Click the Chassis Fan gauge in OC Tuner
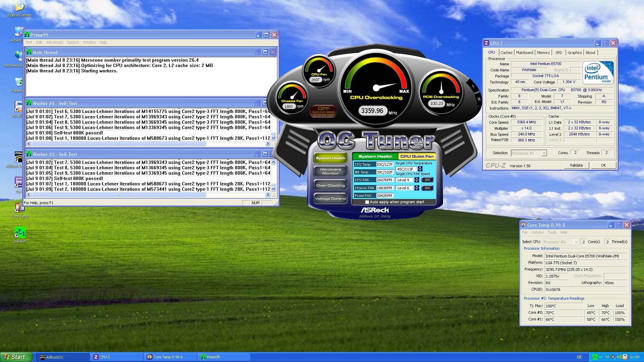 [292, 98]
